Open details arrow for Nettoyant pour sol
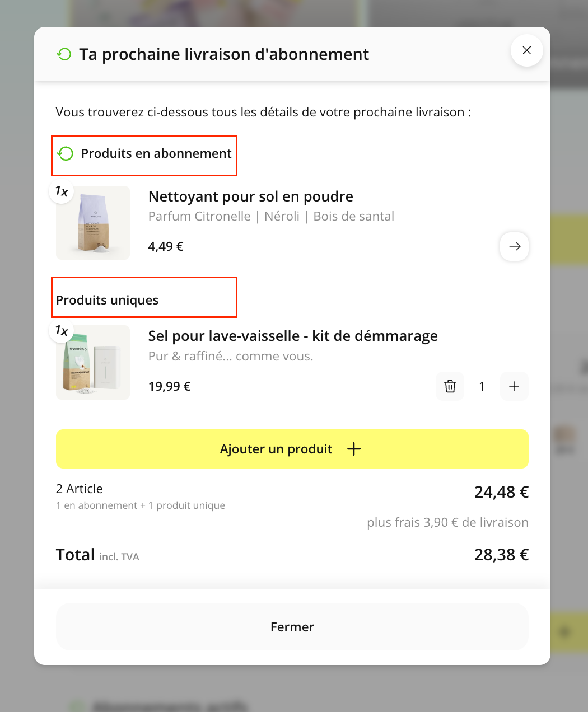Screen dimensions: 588x712 pyautogui.click(x=514, y=246)
